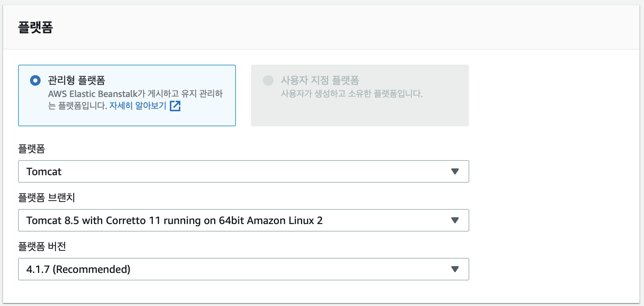
Task: Open the 자세히 알아보기 link
Action: click(x=138, y=106)
